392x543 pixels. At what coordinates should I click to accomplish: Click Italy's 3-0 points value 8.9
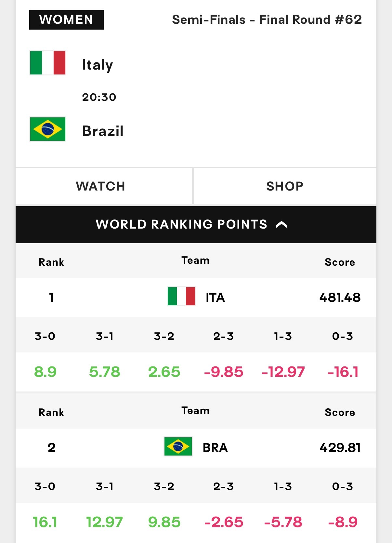tap(45, 372)
